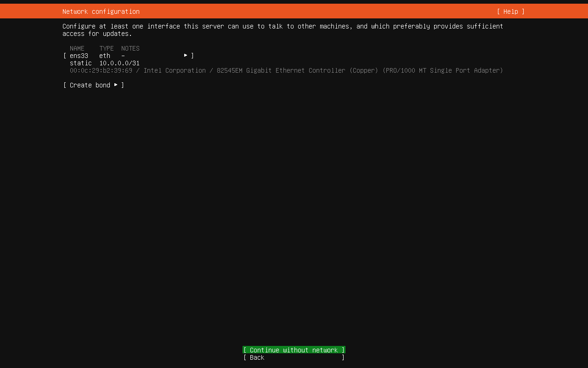Screen dimensions: 588x368
Task: Click the interface configuration instructions text
Action: (283, 30)
